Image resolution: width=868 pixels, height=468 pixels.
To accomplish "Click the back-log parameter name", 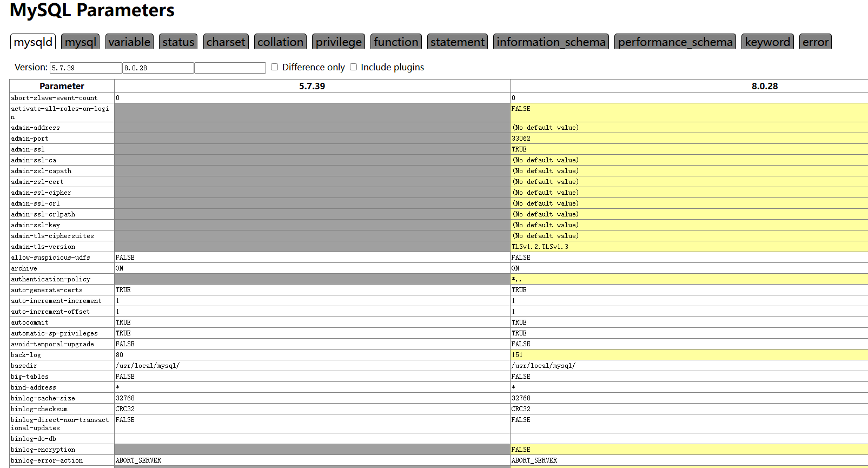I will click(x=25, y=355).
